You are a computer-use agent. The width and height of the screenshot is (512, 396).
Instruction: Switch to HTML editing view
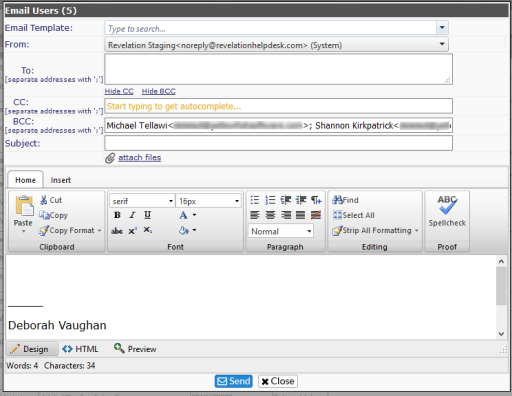pyautogui.click(x=80, y=349)
